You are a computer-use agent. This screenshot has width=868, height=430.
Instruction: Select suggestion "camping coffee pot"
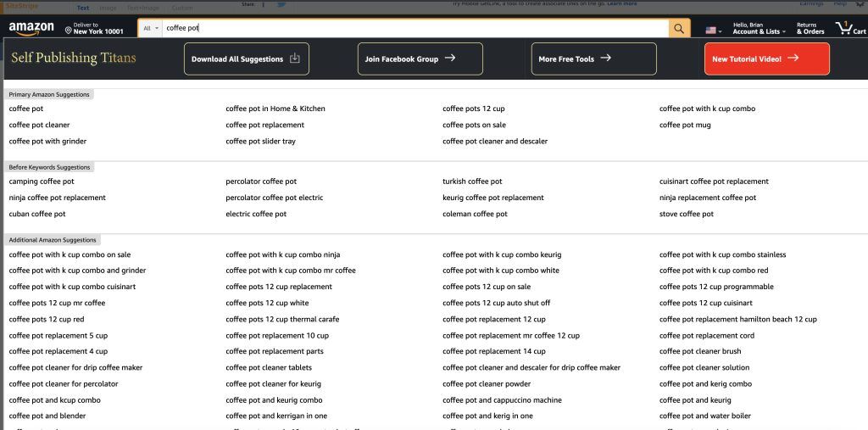[42, 181]
